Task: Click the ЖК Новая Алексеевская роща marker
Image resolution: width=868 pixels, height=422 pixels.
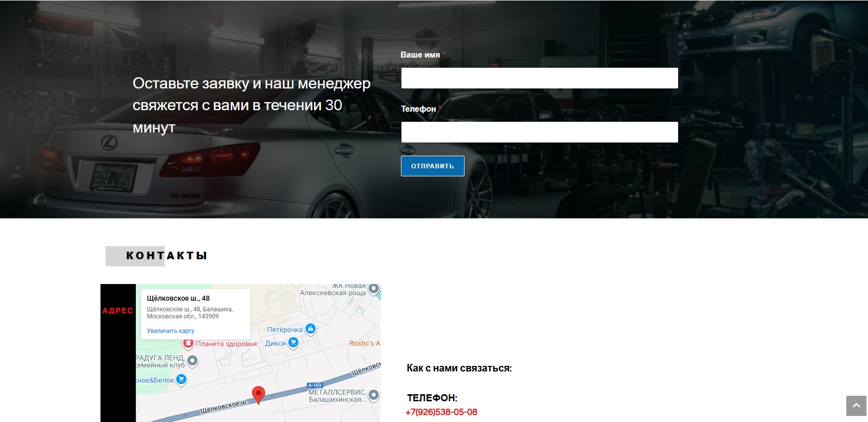Action: click(x=374, y=289)
